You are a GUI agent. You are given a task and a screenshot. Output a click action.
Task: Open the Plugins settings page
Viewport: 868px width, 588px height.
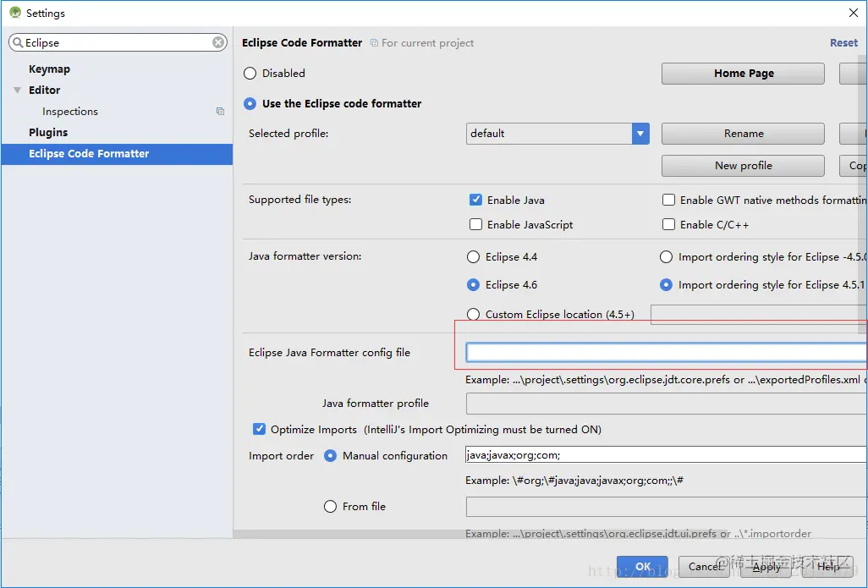(x=48, y=132)
